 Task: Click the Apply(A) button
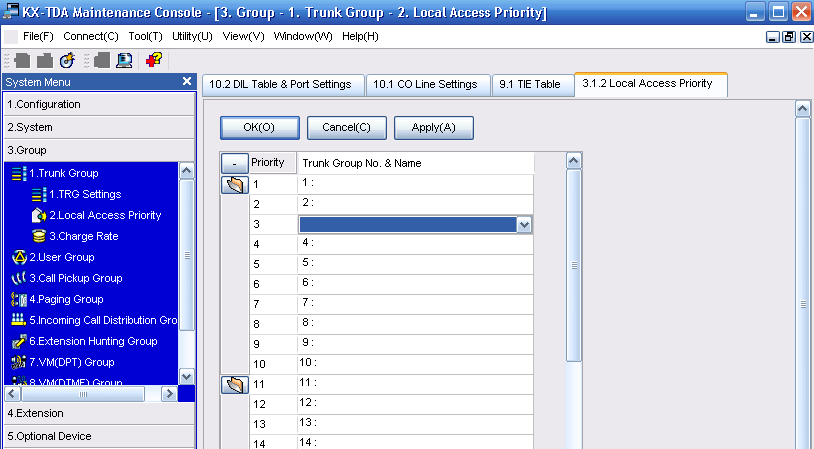(x=433, y=128)
